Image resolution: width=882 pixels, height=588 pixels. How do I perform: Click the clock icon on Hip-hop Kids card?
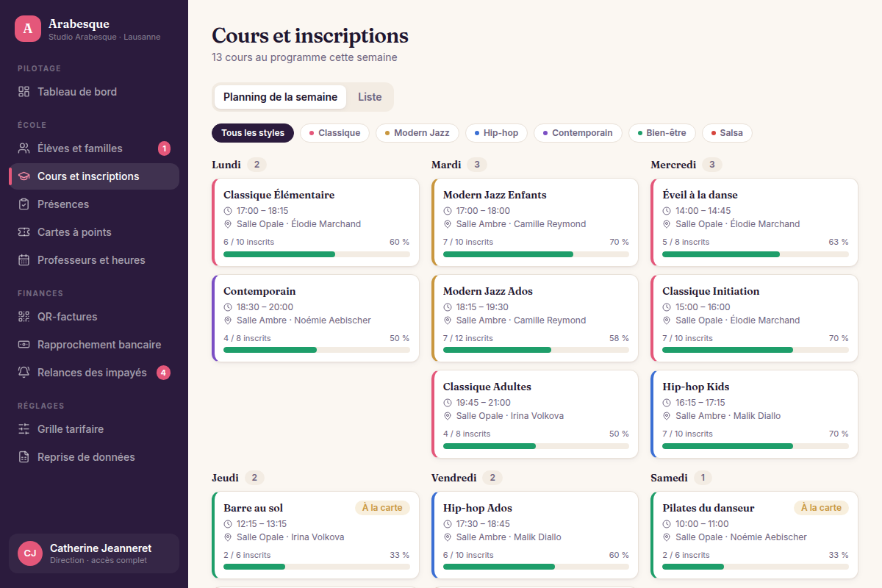point(667,403)
